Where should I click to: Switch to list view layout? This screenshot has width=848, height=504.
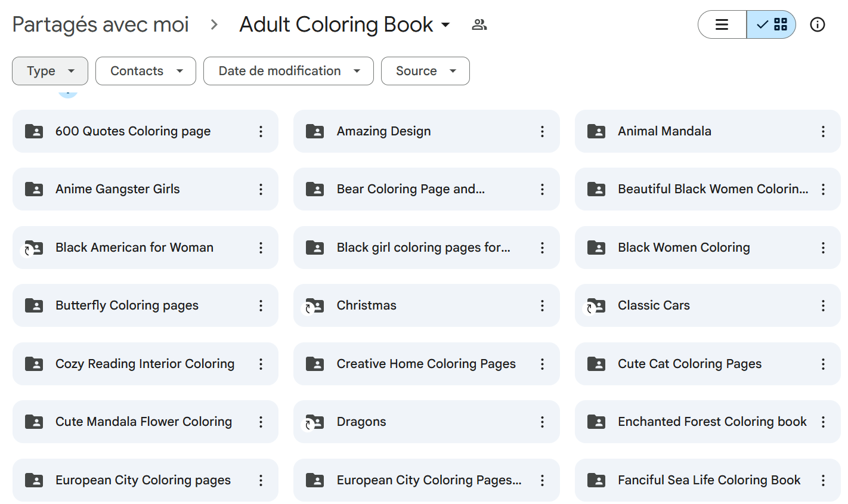tap(722, 24)
